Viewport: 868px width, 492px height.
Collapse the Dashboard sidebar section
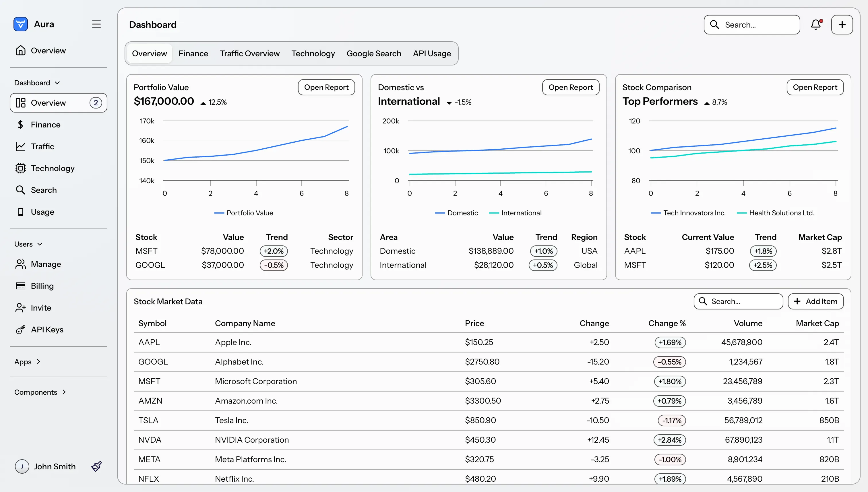pyautogui.click(x=37, y=83)
